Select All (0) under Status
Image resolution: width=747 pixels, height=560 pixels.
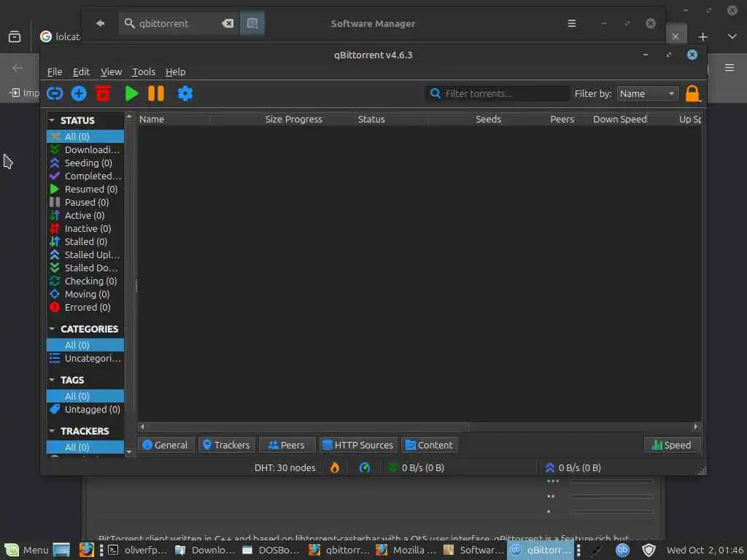point(85,136)
